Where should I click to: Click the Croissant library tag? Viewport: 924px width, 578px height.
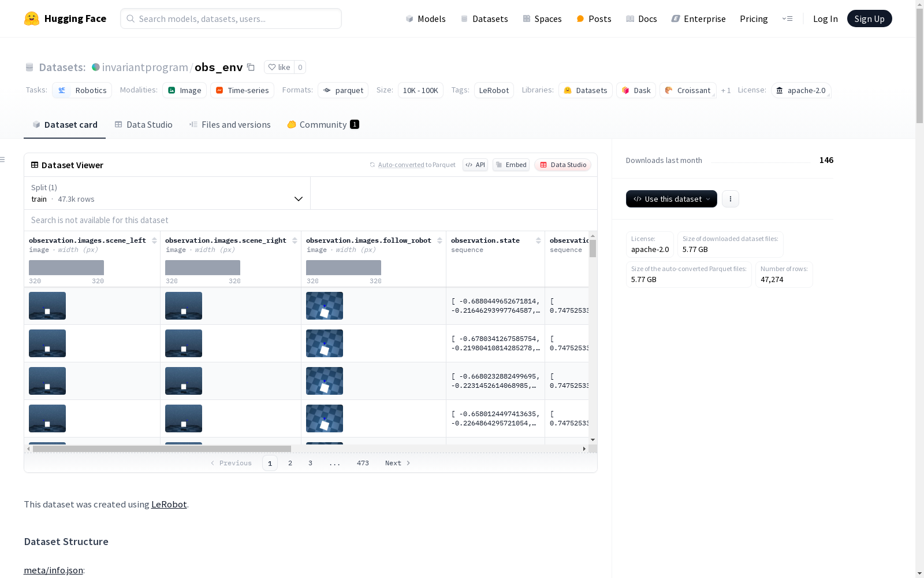coord(688,90)
